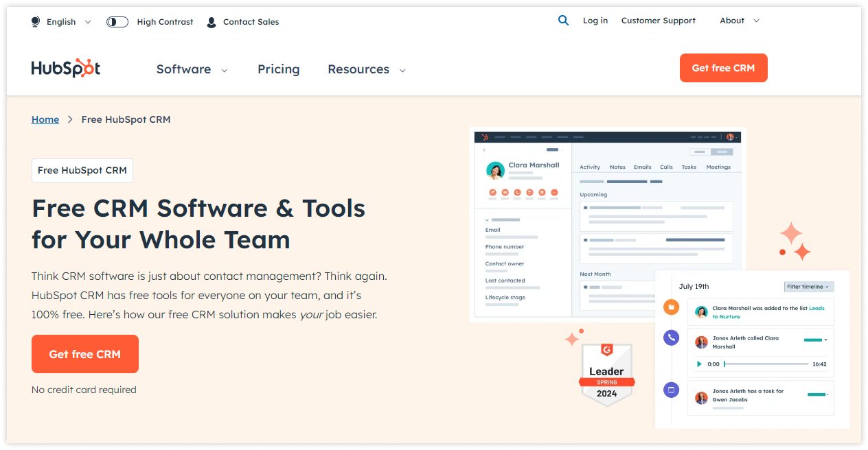
Task: Select the search icon in the top navigation
Action: (563, 21)
